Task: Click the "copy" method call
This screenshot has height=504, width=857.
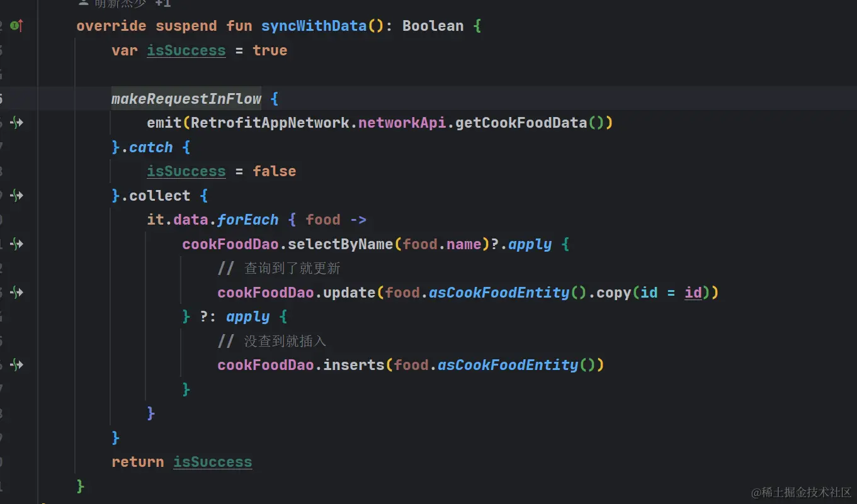Action: tap(614, 293)
